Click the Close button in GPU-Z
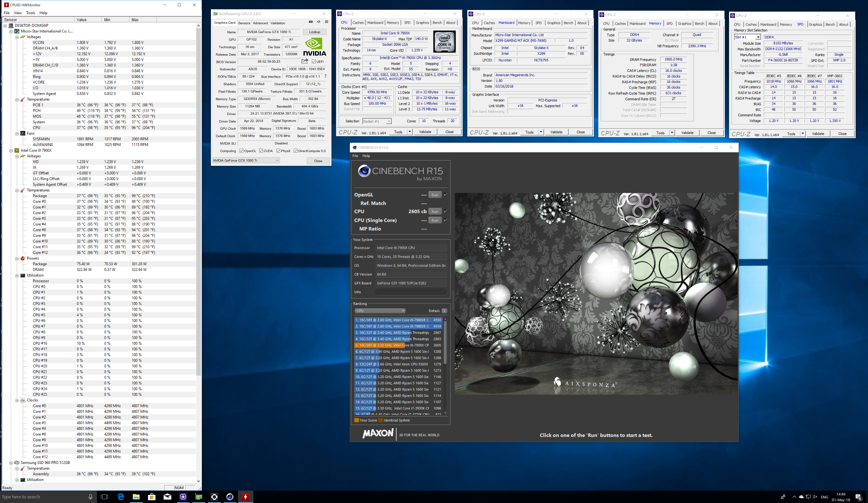Screen dimensions: 868x503 [x=318, y=161]
